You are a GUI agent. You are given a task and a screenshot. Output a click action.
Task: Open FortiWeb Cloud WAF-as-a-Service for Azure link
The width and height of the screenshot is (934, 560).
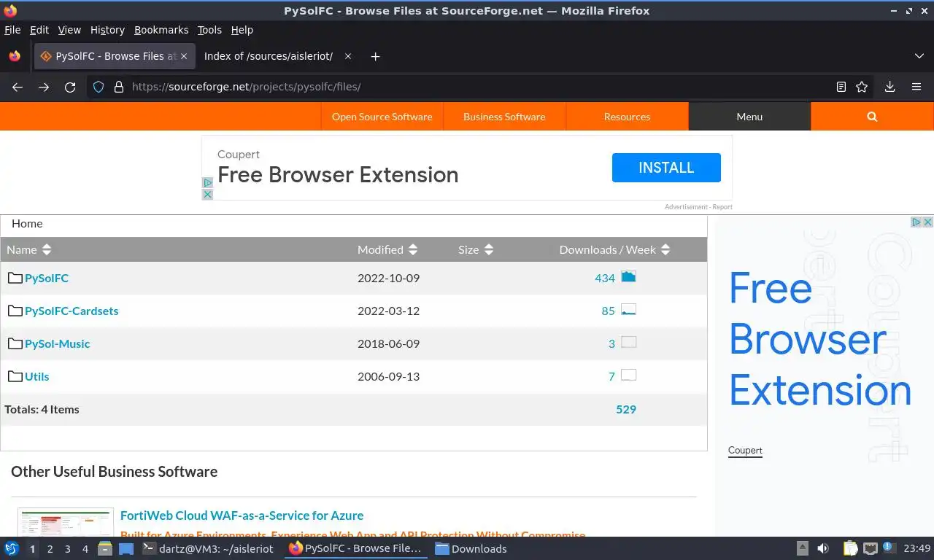(x=242, y=516)
